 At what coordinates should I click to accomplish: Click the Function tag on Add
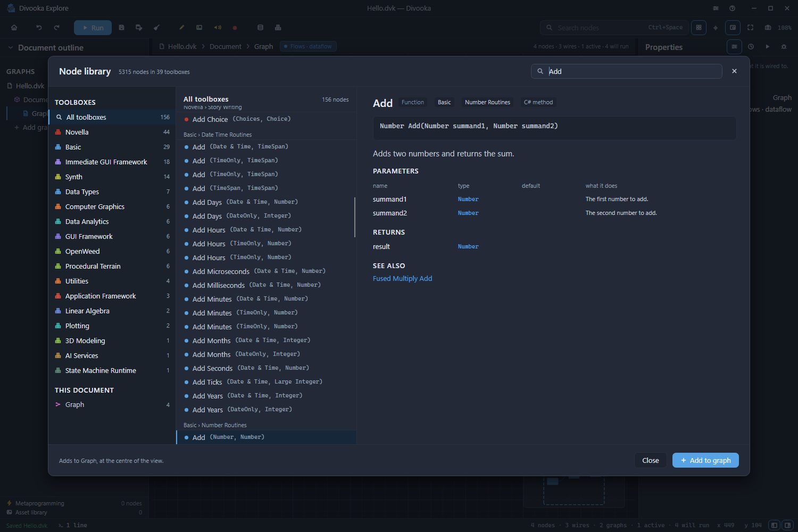[413, 102]
